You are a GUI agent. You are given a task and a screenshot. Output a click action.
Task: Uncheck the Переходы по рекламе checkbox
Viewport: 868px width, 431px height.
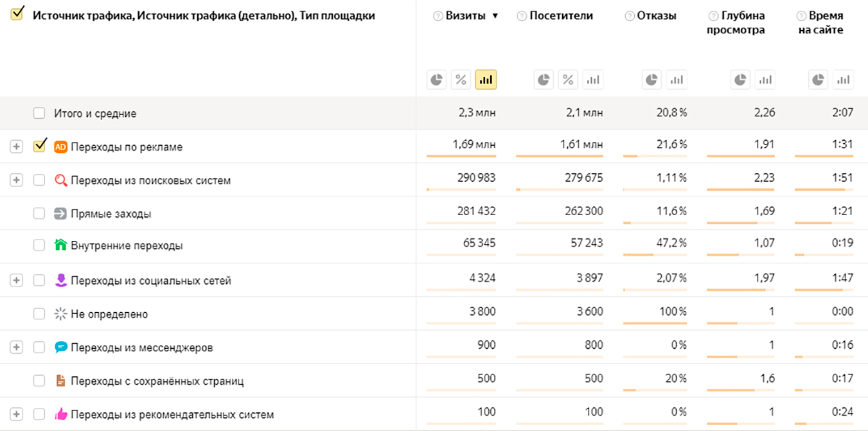click(39, 146)
